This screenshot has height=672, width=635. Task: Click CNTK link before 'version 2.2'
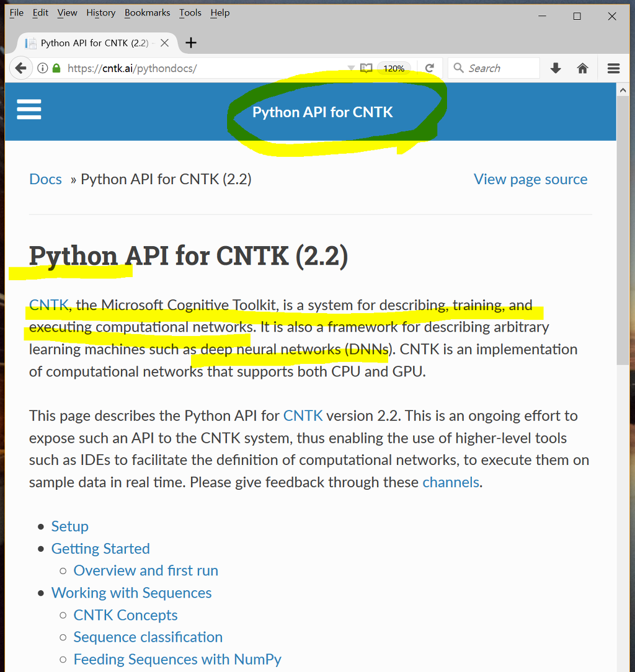tap(303, 416)
